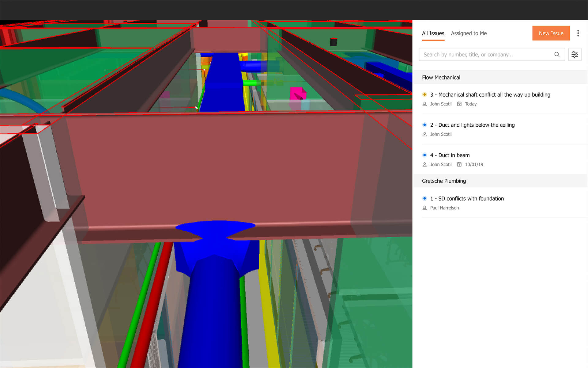Image resolution: width=588 pixels, height=368 pixels.
Task: Open the issue filter settings icon
Action: click(x=575, y=55)
